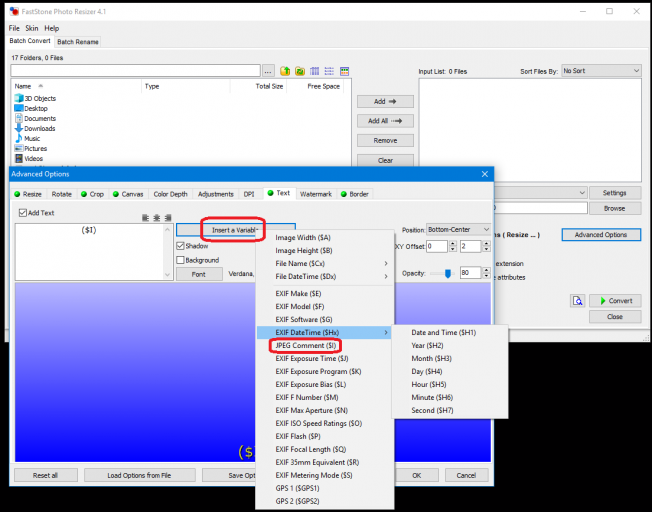Click the Add button
This screenshot has width=652, height=512.
coord(385,101)
